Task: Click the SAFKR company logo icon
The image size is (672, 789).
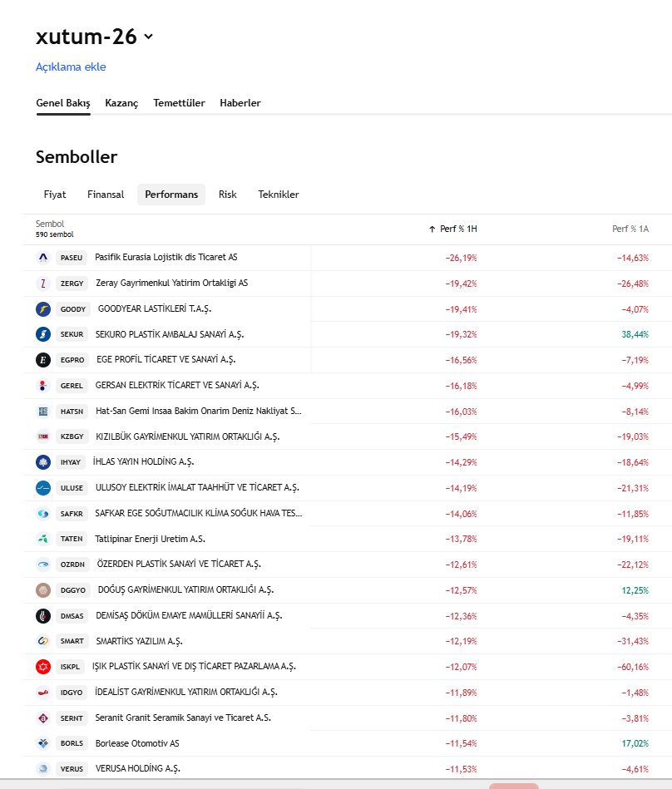Action: tap(43, 513)
